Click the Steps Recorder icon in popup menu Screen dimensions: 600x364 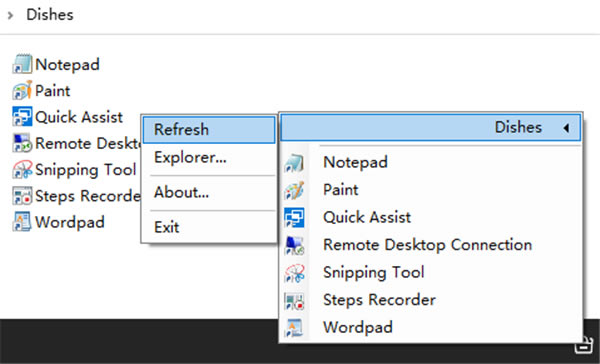(294, 300)
